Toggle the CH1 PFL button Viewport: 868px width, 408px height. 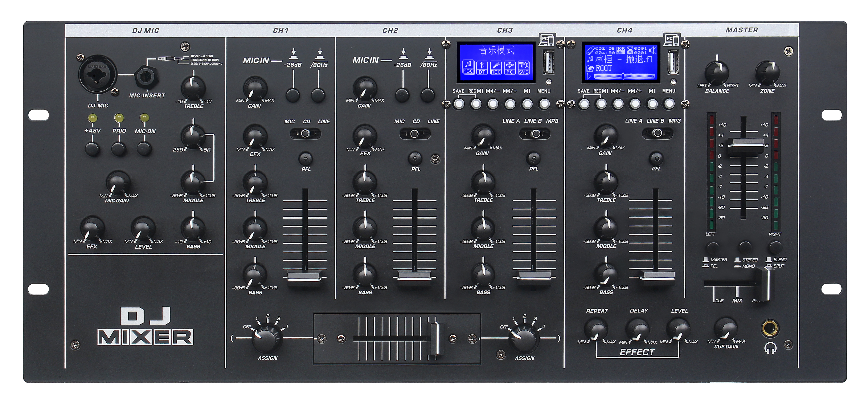[305, 158]
